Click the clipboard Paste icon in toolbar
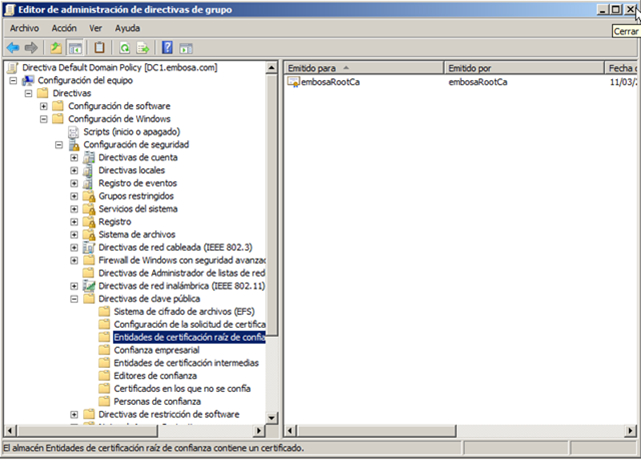The image size is (641, 460). pos(99,47)
